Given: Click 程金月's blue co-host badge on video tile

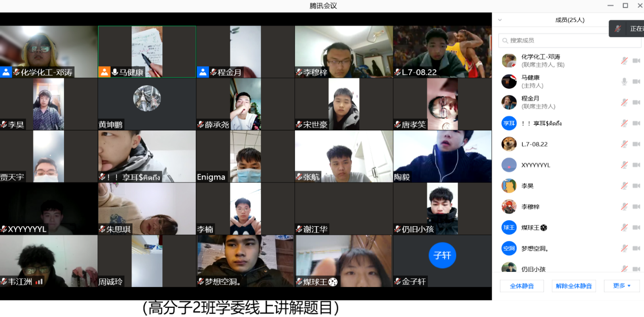Looking at the screenshot, I should 202,72.
